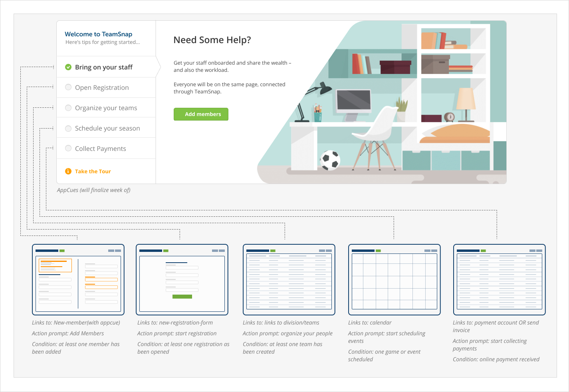Image resolution: width=569 pixels, height=392 pixels.
Task: Click the green checkmark beside Bring on your staff
Action: pos(68,67)
